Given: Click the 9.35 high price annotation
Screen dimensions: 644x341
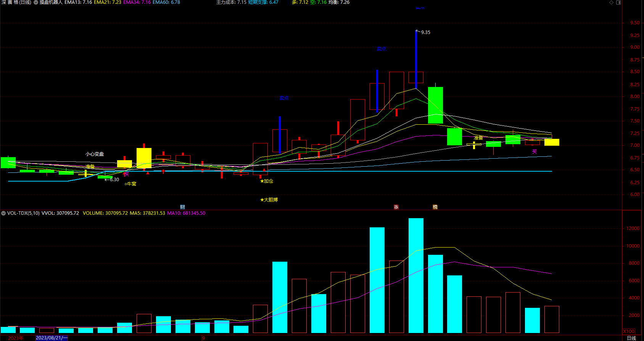Looking at the screenshot, I should pos(425,32).
